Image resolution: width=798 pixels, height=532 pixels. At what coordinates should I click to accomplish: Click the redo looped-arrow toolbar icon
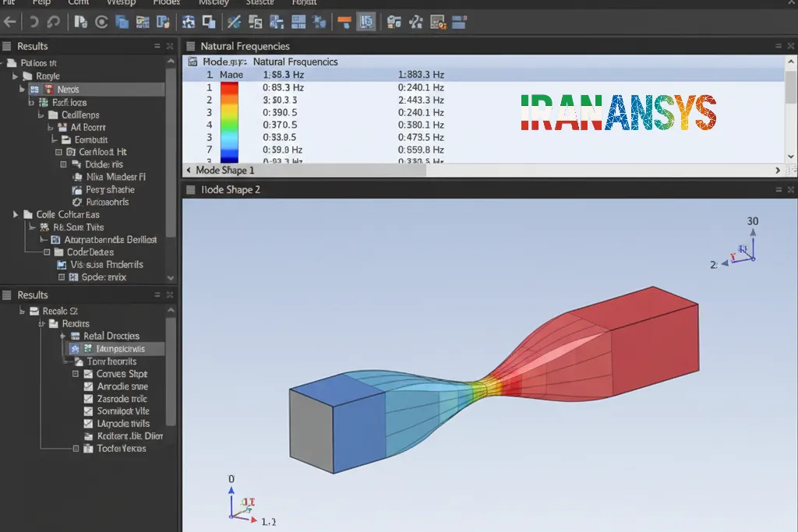click(54, 22)
